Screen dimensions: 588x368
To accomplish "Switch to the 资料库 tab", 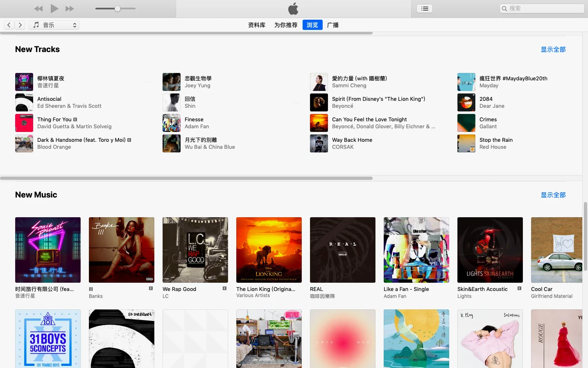I will coord(257,25).
